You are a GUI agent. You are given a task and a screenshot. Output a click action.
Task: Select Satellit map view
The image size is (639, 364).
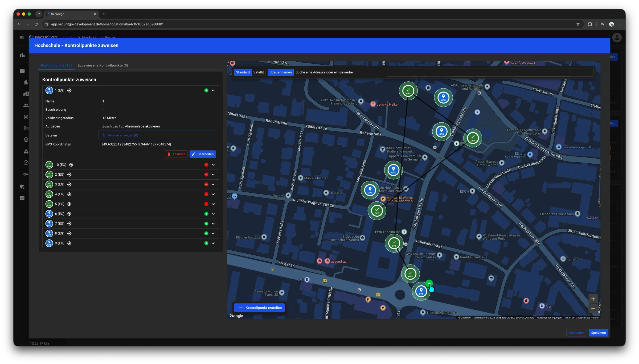pyautogui.click(x=259, y=72)
